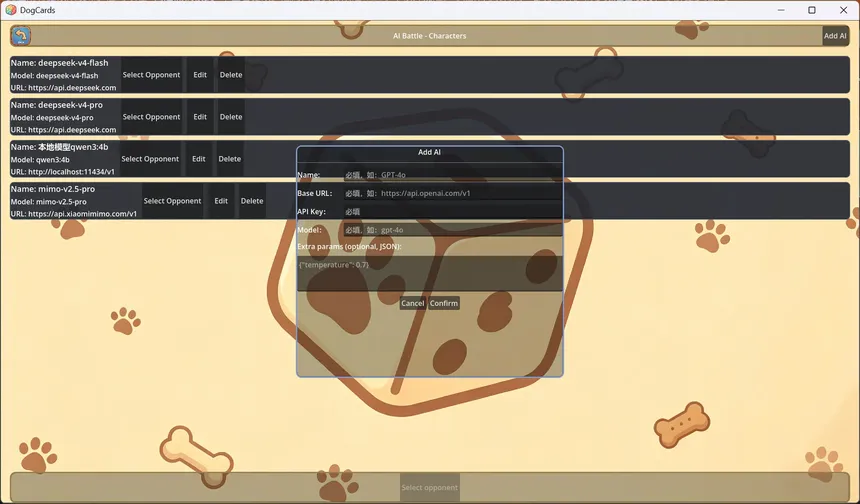Screen dimensions: 860x504
Task: Delete the deepseek-v4-pro entry
Action: (231, 117)
